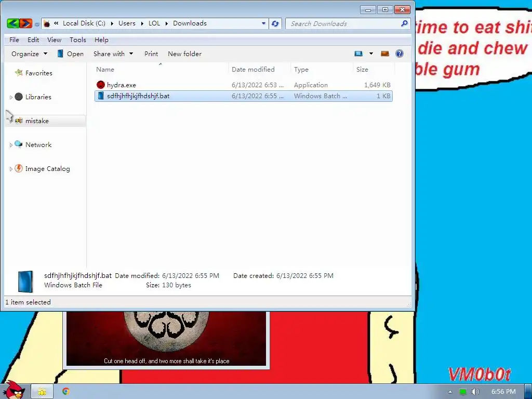Click the double chevron before Local Disk
Image resolution: width=532 pixels, height=399 pixels.
[56, 23]
